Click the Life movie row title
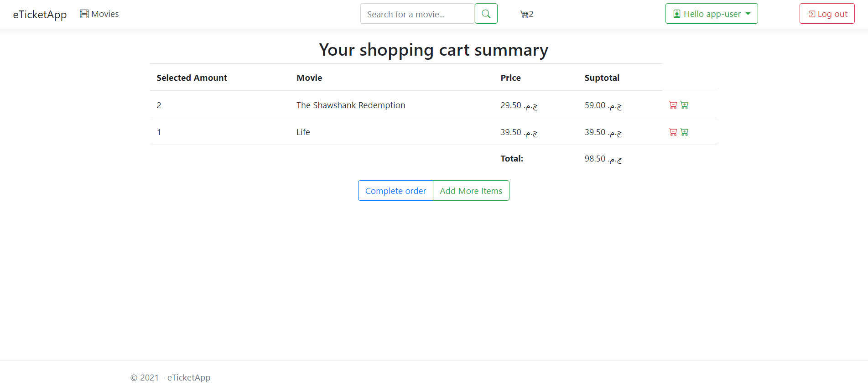The image size is (868, 391). [303, 132]
